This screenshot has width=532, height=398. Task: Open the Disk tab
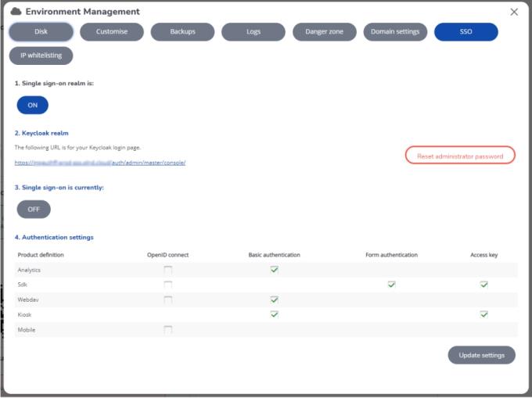tap(41, 32)
